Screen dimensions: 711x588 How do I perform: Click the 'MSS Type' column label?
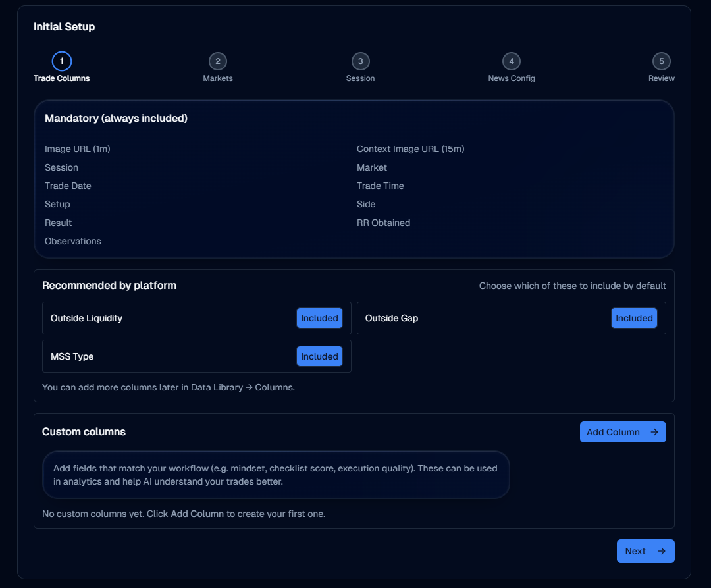point(72,356)
